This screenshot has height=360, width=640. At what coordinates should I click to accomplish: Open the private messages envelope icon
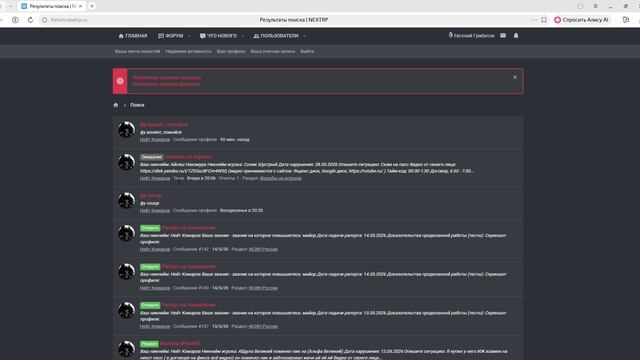pos(503,36)
